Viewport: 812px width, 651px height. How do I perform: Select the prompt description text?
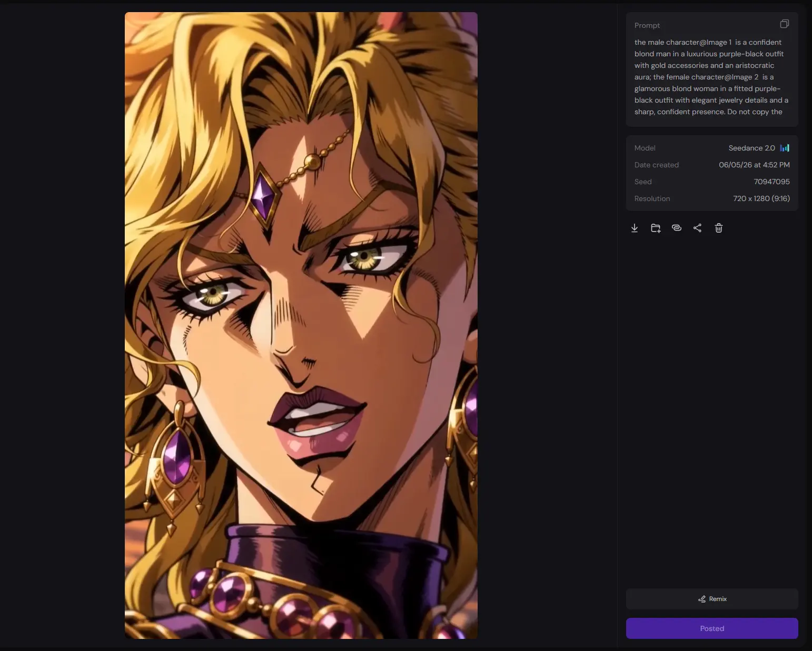coord(711,77)
